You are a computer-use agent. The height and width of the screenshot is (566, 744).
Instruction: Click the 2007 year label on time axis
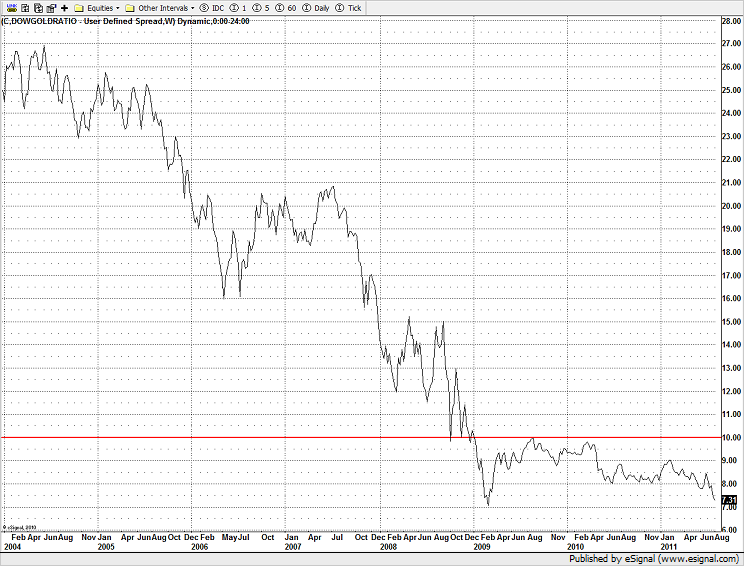(x=293, y=547)
